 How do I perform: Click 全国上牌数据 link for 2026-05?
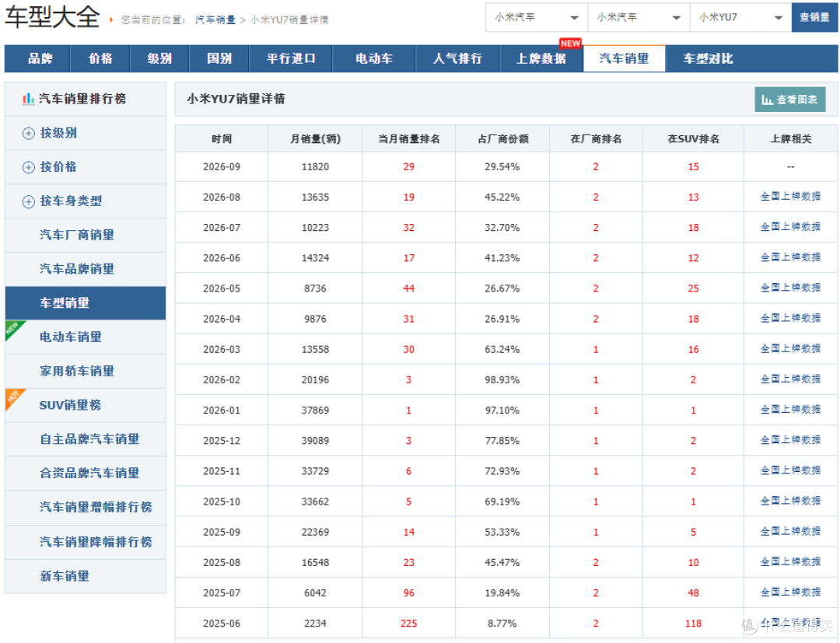coord(791,288)
